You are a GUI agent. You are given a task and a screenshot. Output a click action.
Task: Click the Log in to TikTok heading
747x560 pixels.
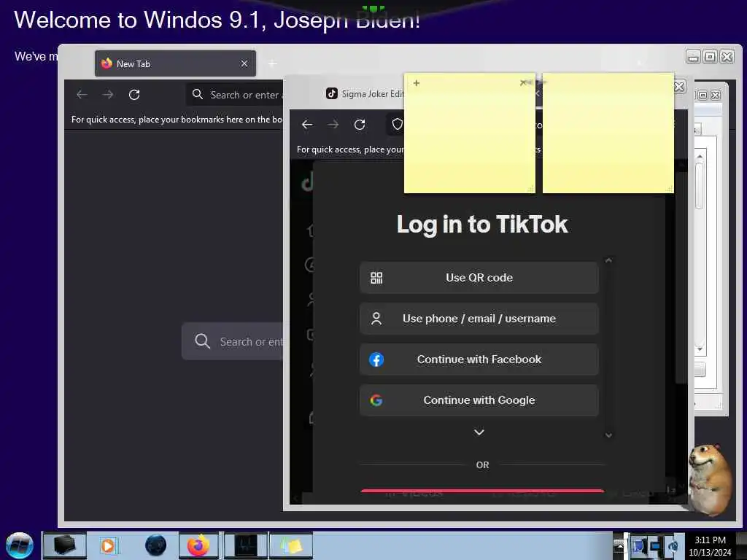[x=482, y=225]
